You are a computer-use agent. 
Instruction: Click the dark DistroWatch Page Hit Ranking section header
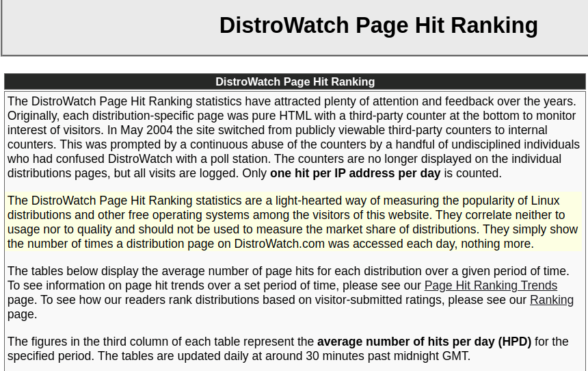(295, 82)
